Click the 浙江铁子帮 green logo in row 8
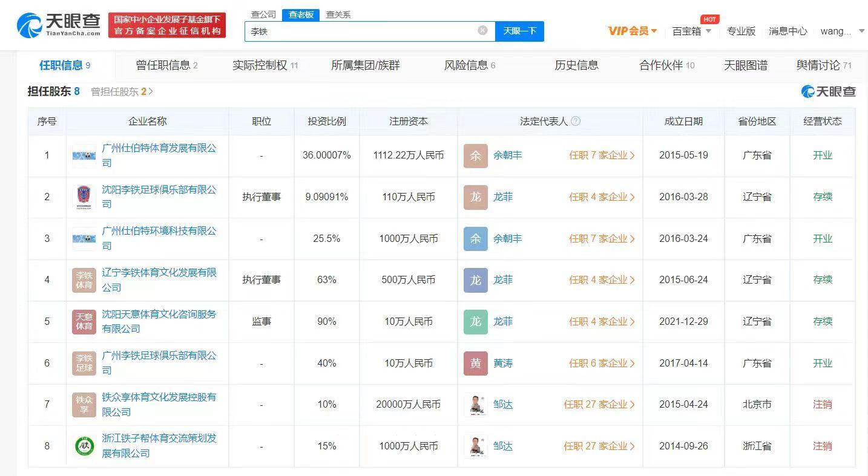The height and width of the screenshot is (476, 868). pos(84,446)
